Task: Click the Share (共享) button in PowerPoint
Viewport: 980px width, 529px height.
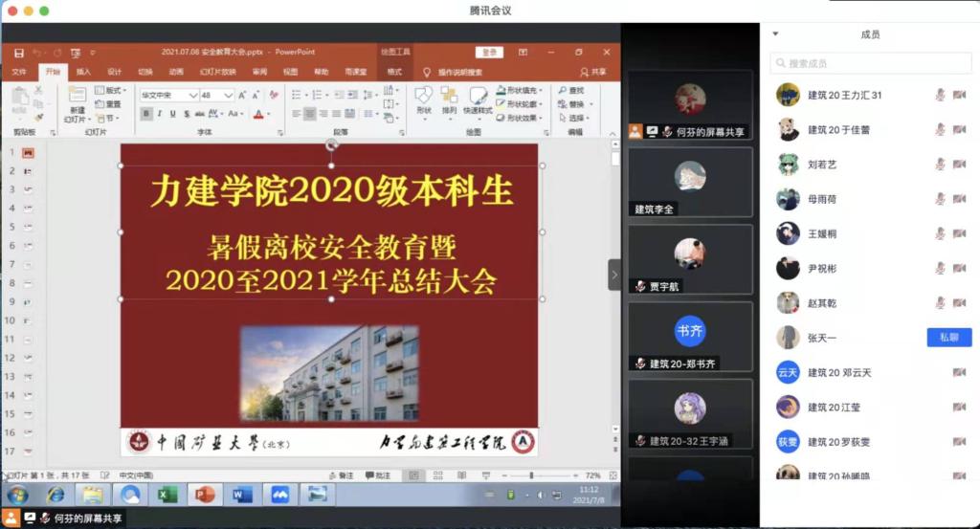Action: 593,72
